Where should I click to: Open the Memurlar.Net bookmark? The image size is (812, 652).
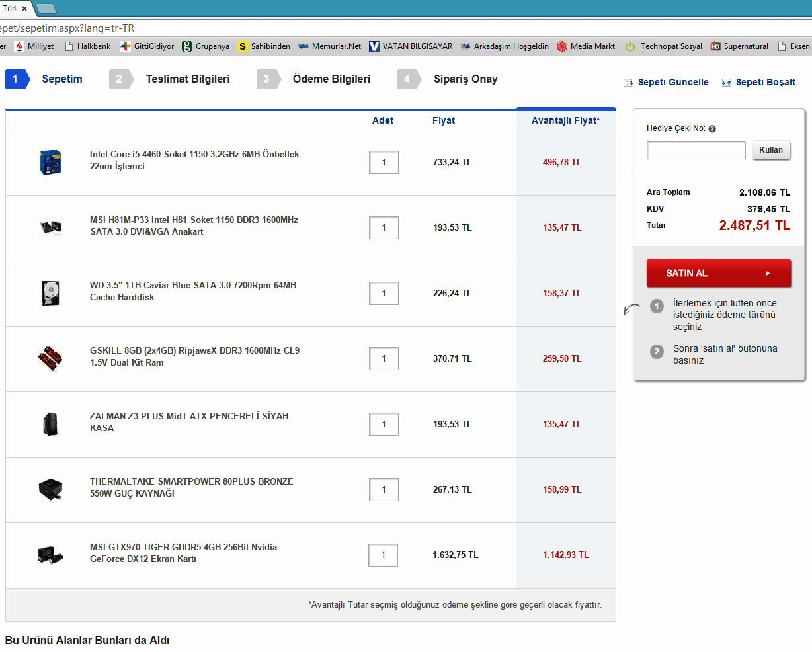pyautogui.click(x=329, y=46)
